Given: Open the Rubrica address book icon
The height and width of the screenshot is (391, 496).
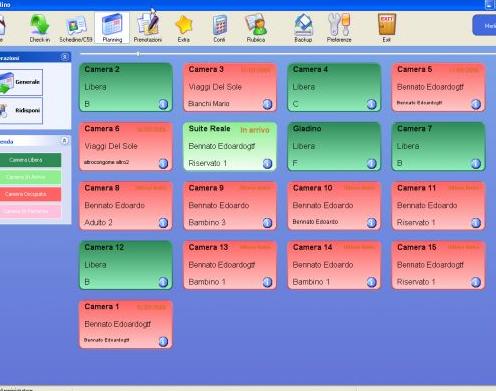Looking at the screenshot, I should [256, 28].
